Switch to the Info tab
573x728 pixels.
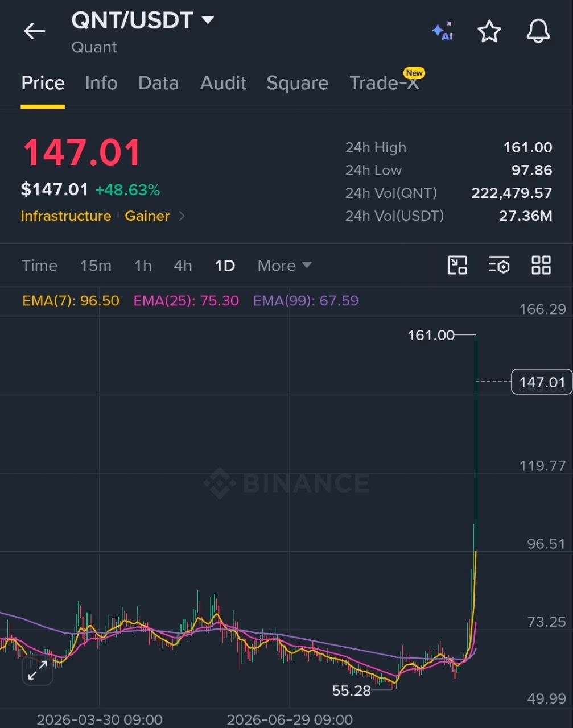click(x=101, y=83)
